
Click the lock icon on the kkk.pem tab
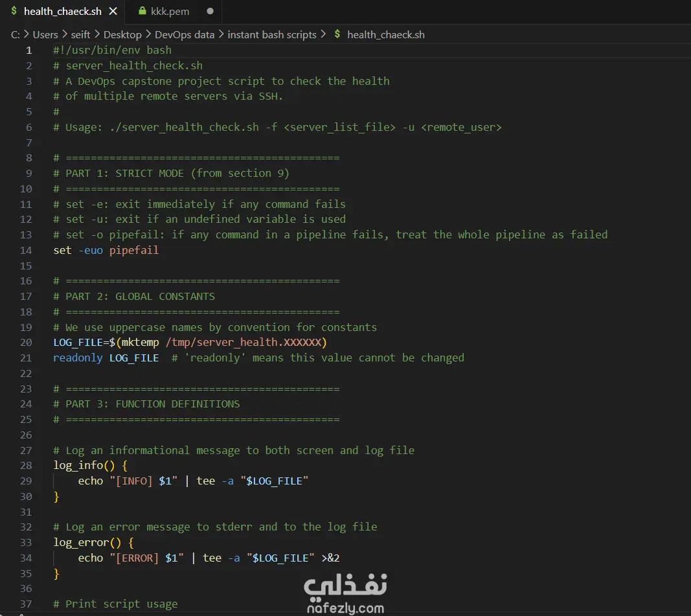pos(142,11)
